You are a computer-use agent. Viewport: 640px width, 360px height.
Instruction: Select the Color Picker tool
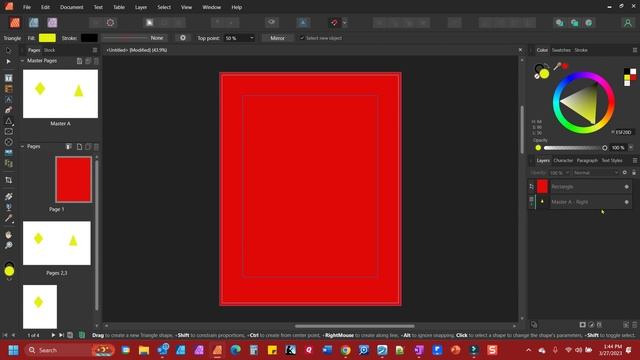coord(8,218)
